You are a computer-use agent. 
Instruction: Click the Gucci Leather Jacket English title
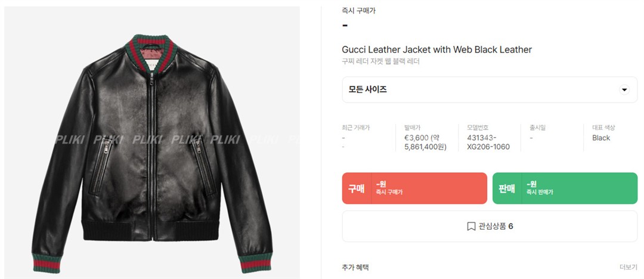(436, 49)
